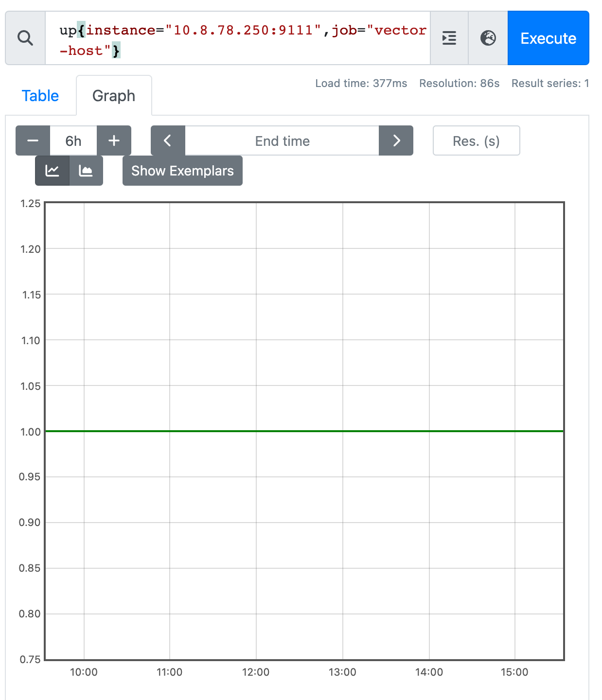This screenshot has height=700, width=602.
Task: Click inside the PromQL expression input
Action: point(243,39)
